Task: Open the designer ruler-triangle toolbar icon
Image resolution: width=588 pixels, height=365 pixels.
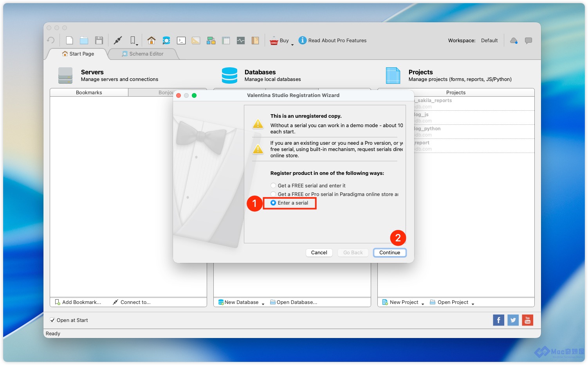Action: tap(196, 40)
